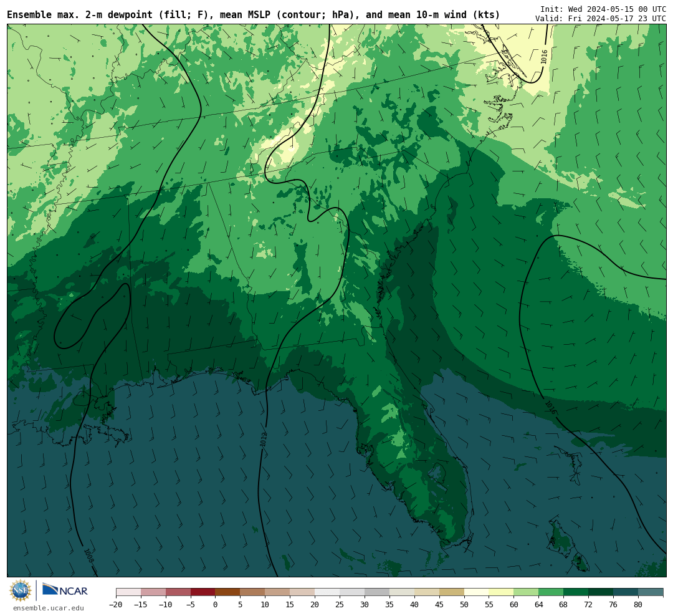Click the colorbar tick label 76
Viewport: 673px width, 616px height.
[613, 604]
